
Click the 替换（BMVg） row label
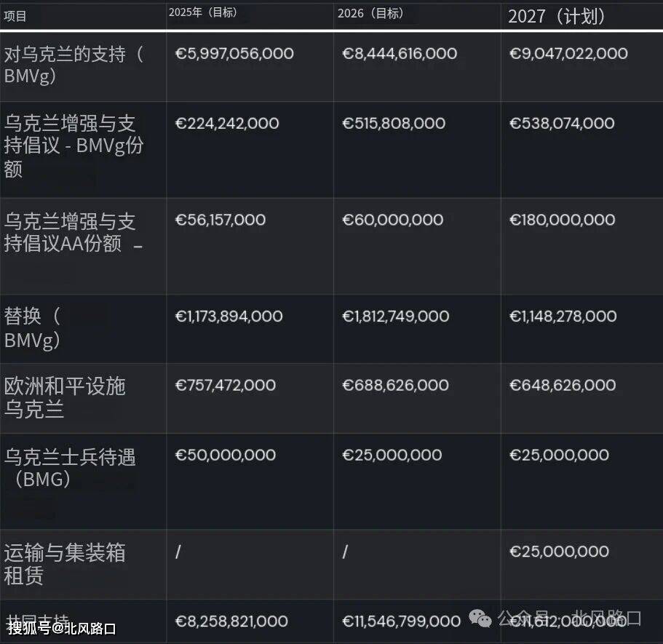point(33,327)
